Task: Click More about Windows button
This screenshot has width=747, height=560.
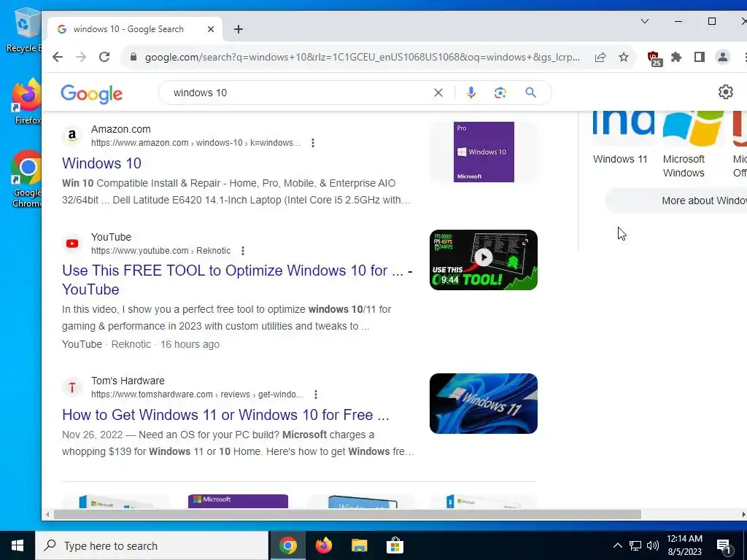Action: (x=676, y=201)
